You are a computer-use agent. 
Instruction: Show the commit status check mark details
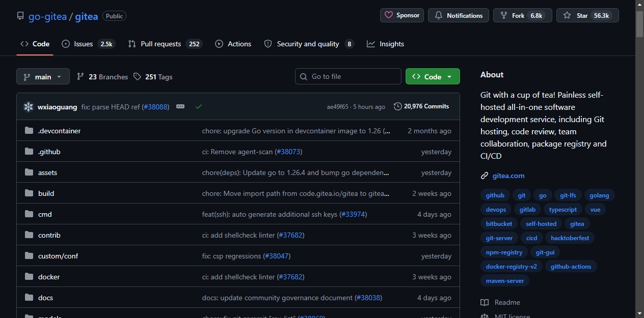click(199, 106)
